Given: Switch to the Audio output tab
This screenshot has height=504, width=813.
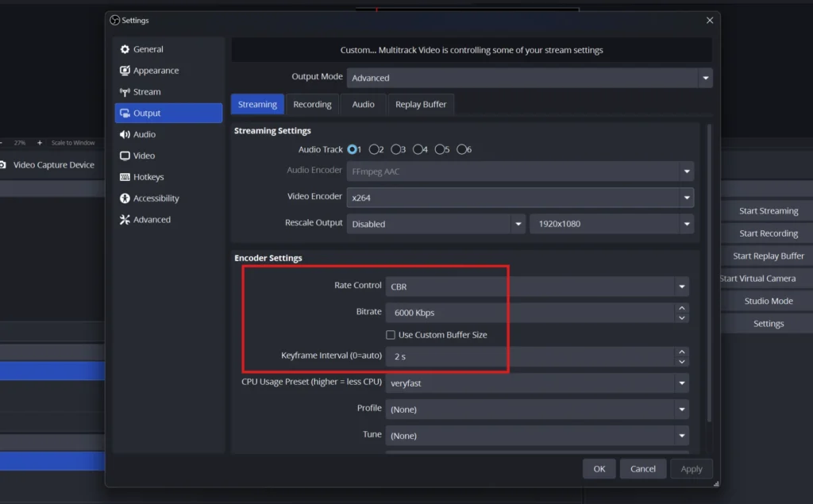Looking at the screenshot, I should 363,104.
